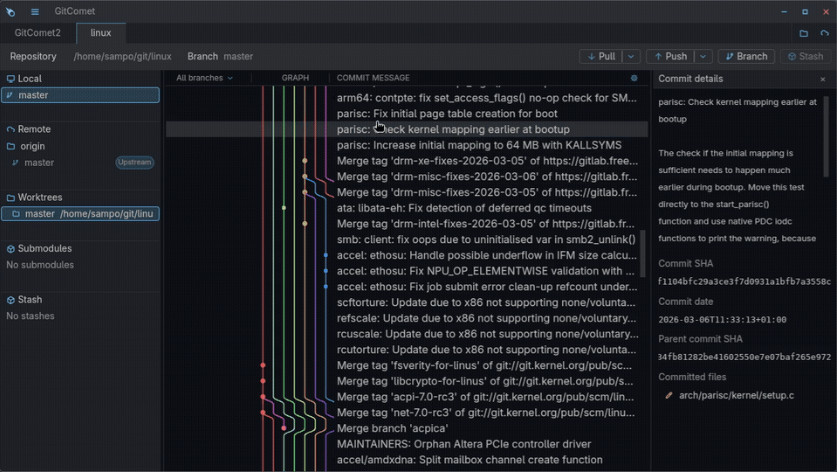
Task: Switch to the GitComet2 tab
Action: (37, 33)
